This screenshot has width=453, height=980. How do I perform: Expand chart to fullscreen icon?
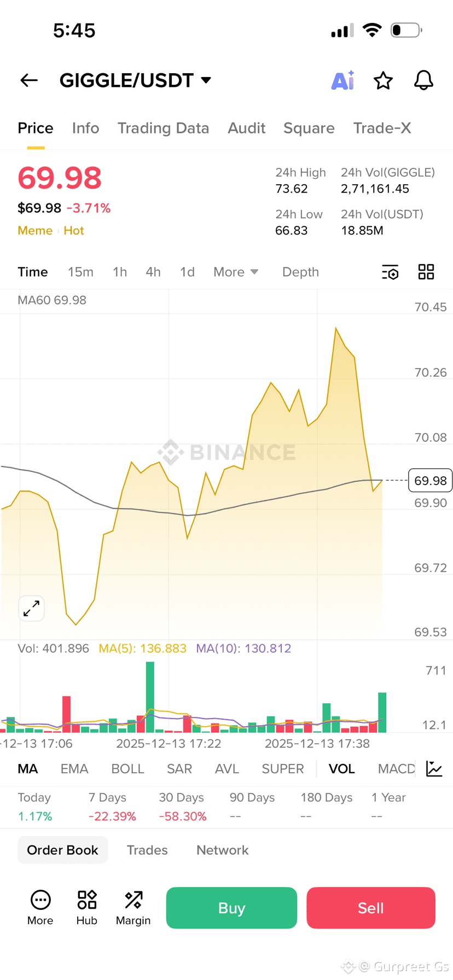[32, 608]
